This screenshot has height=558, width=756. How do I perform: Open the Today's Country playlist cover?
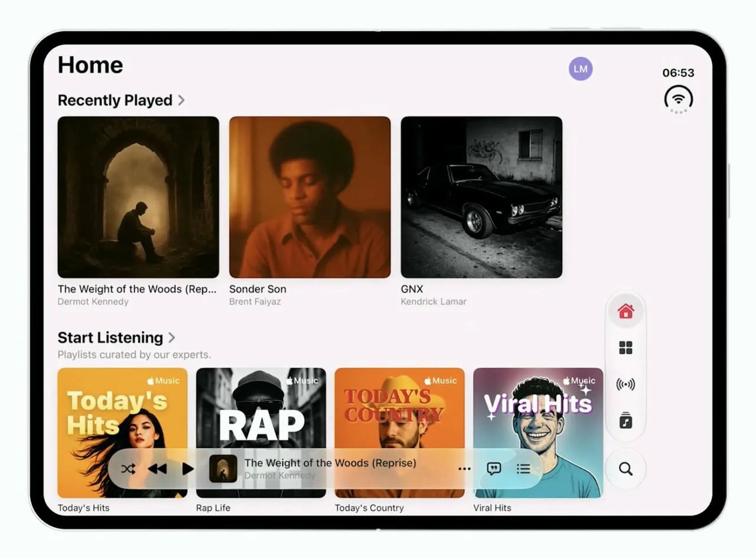[x=400, y=433]
